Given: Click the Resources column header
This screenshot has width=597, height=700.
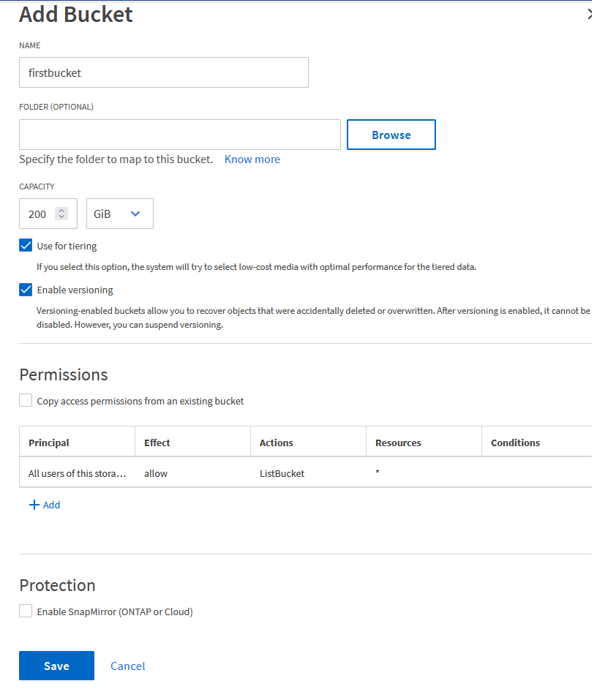Looking at the screenshot, I should tap(424, 443).
